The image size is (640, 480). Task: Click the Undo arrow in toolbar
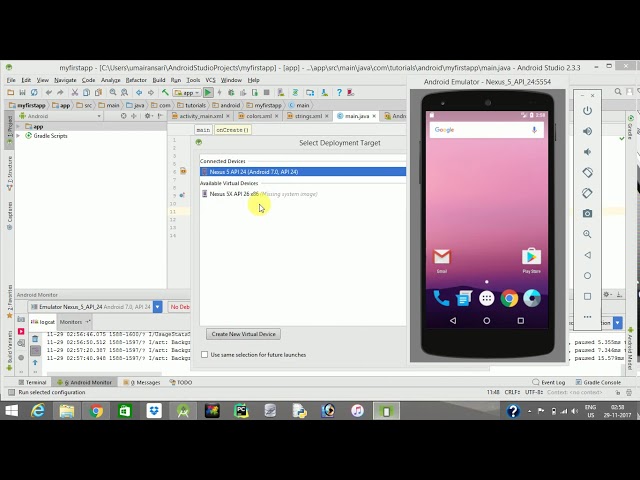[x=49, y=93]
